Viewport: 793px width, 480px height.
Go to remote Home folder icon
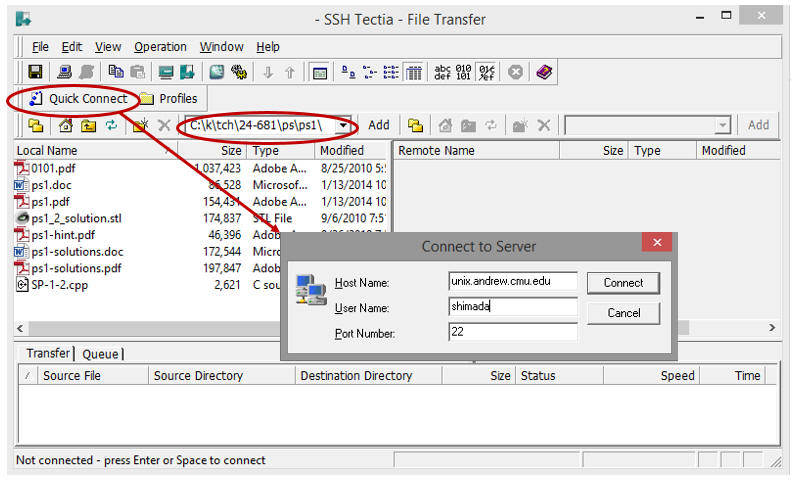[445, 125]
